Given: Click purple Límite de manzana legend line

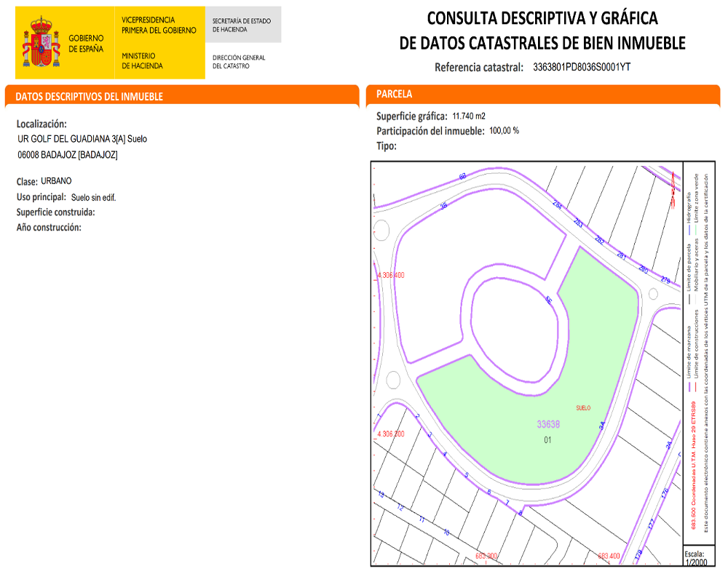Looking at the screenshot, I should pos(689,386).
